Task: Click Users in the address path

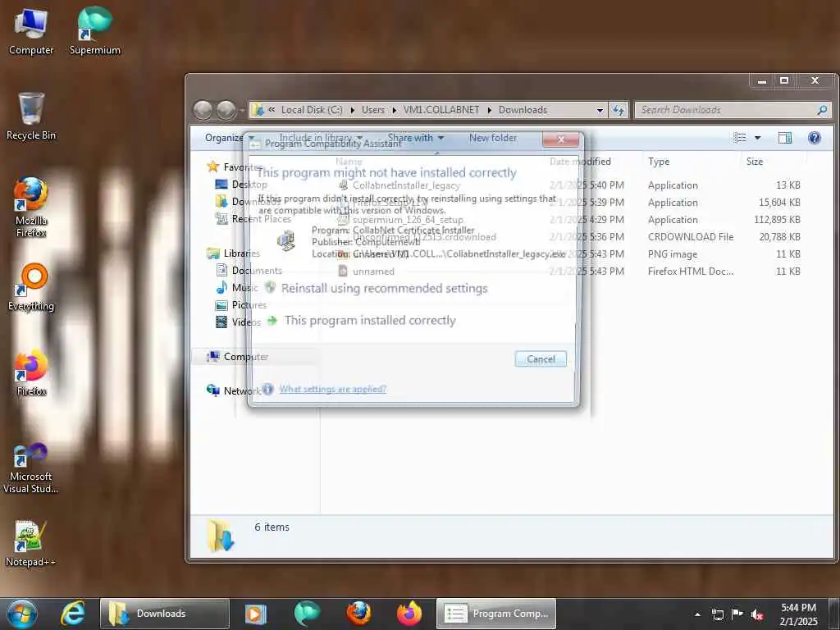Action: coord(373,110)
